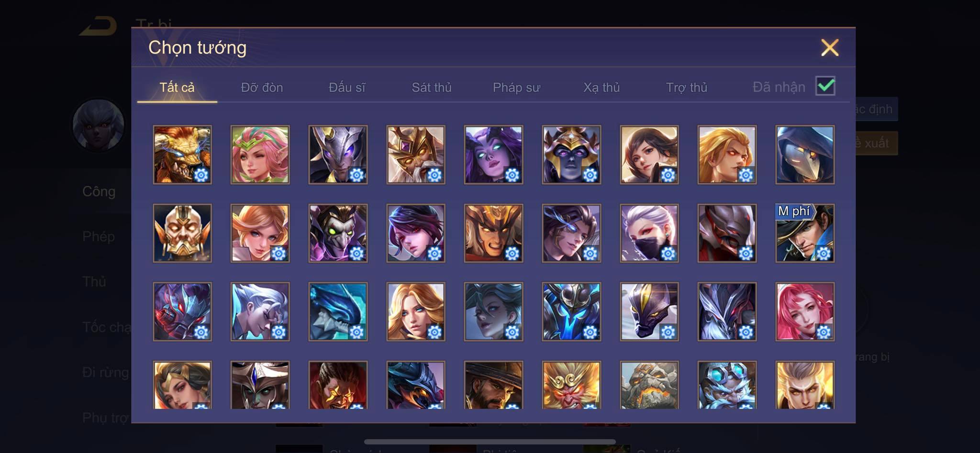Choose the pink-haired elf hero portrait
980x453 pixels.
pyautogui.click(x=260, y=155)
